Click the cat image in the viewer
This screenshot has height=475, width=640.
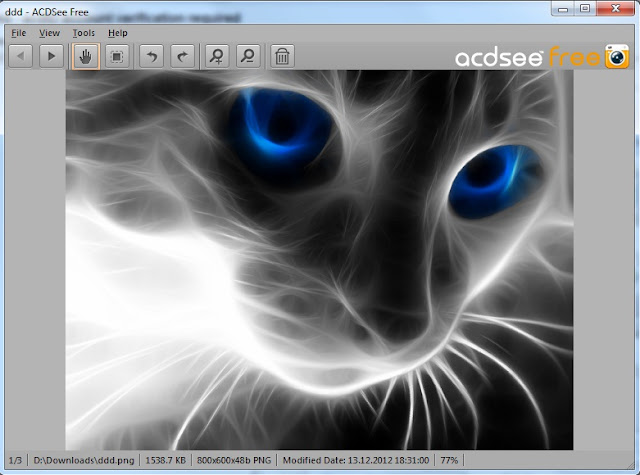point(319,260)
